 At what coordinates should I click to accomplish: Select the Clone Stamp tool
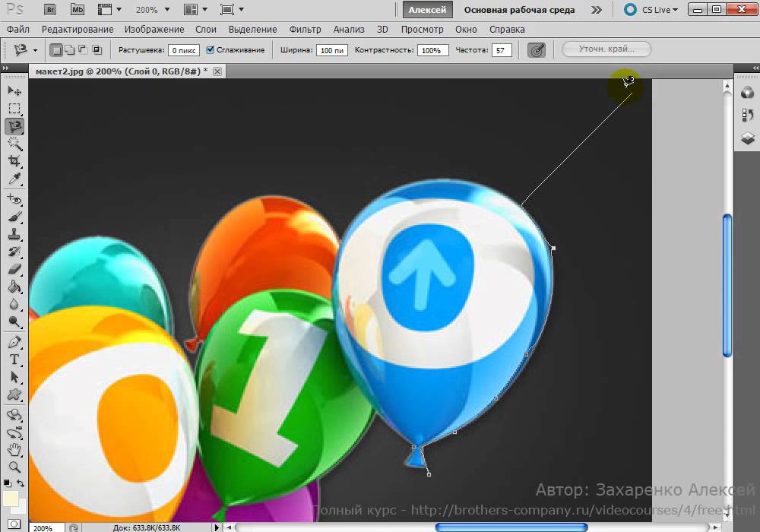click(x=14, y=234)
